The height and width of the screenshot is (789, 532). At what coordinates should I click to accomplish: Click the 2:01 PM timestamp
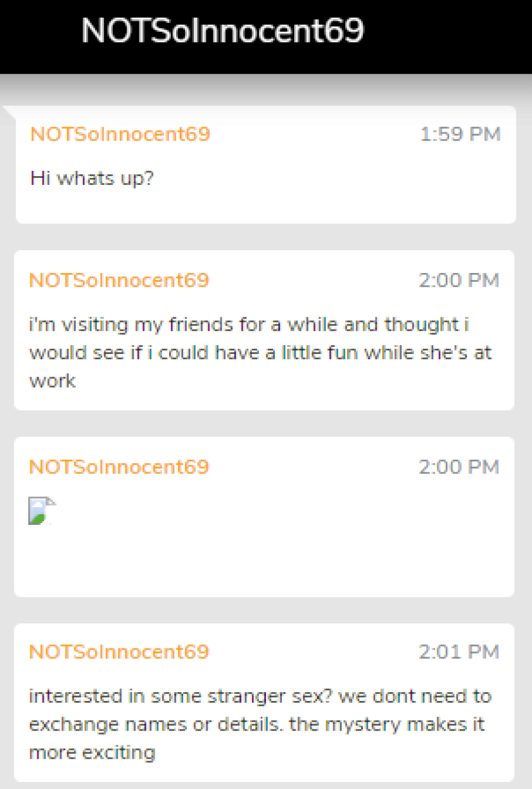point(459,652)
